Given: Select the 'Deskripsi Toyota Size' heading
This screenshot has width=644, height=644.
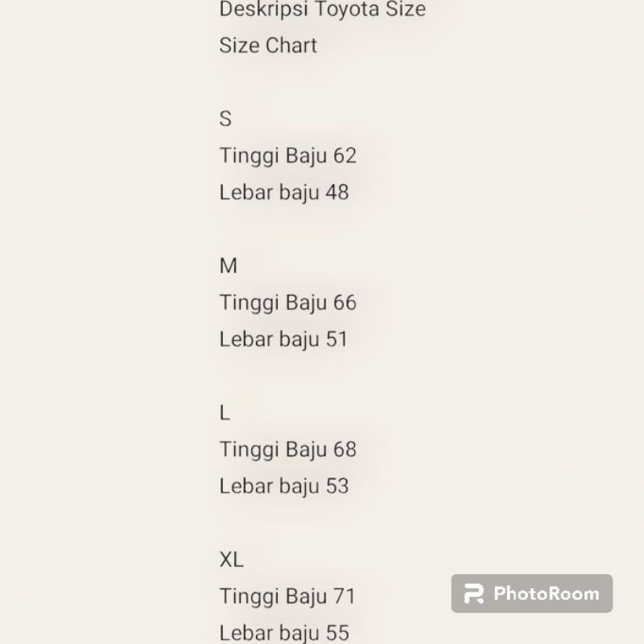Looking at the screenshot, I should [322, 10].
